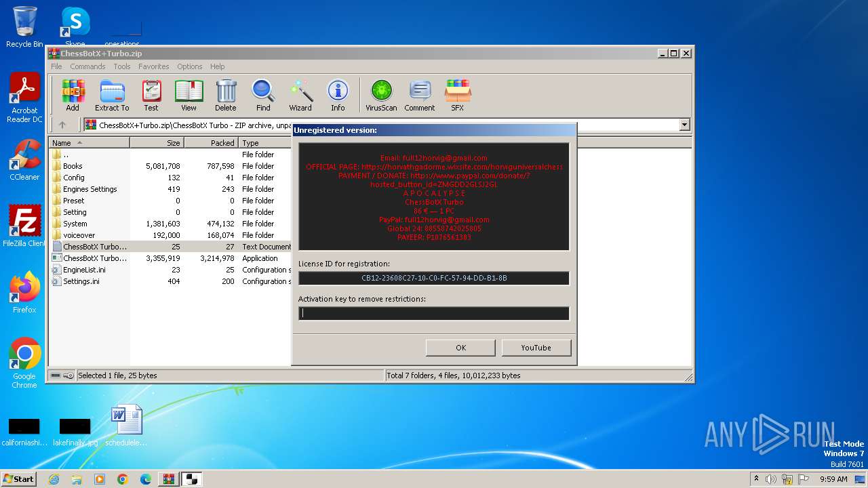Select the Word document desktop icon
The image size is (868, 488).
[x=126, y=425]
